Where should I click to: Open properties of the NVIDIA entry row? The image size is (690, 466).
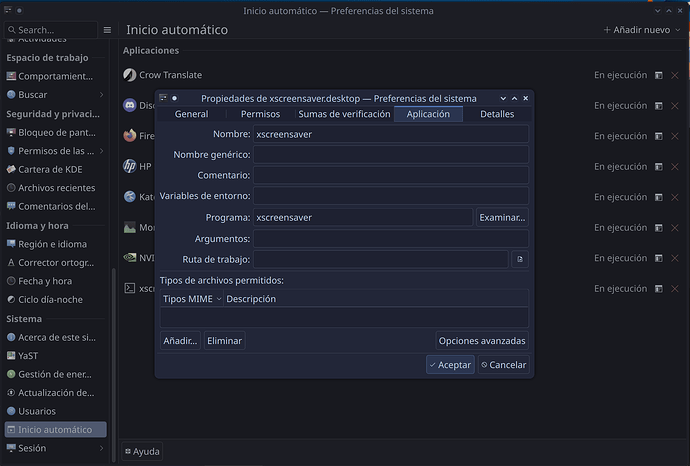click(658, 258)
